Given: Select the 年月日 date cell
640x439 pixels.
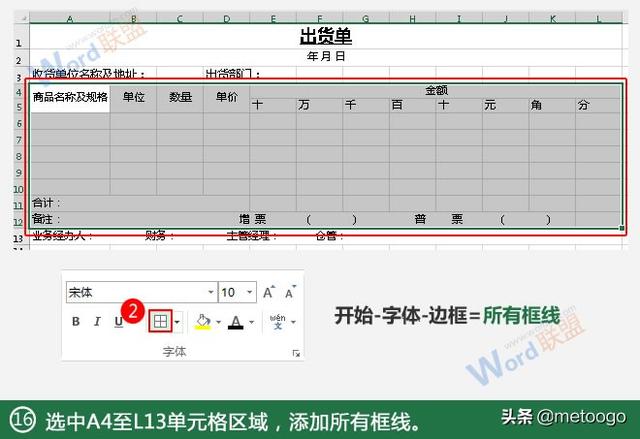Looking at the screenshot, I should pos(326,56).
